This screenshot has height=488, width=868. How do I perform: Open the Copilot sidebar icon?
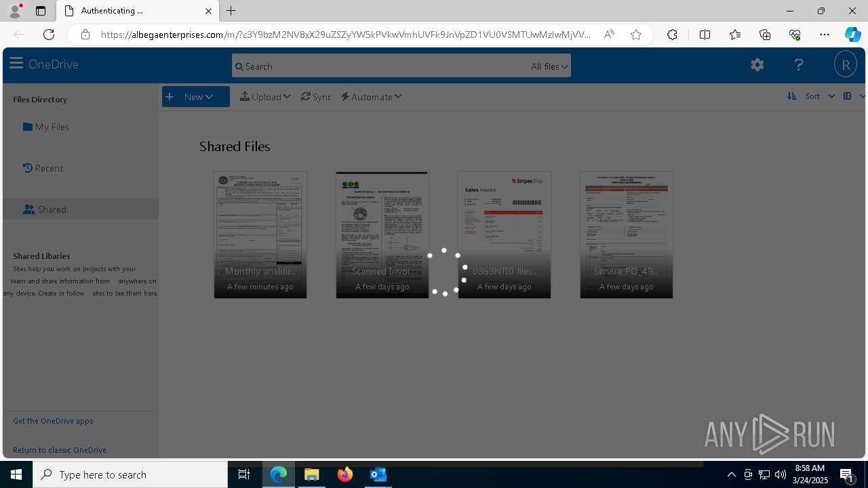852,35
